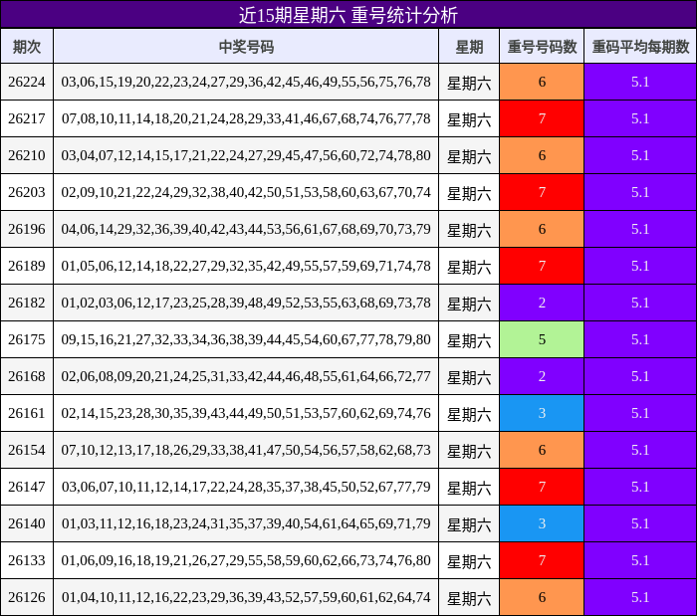
Task: Click winning numbers of period 26203
Action: (x=246, y=193)
